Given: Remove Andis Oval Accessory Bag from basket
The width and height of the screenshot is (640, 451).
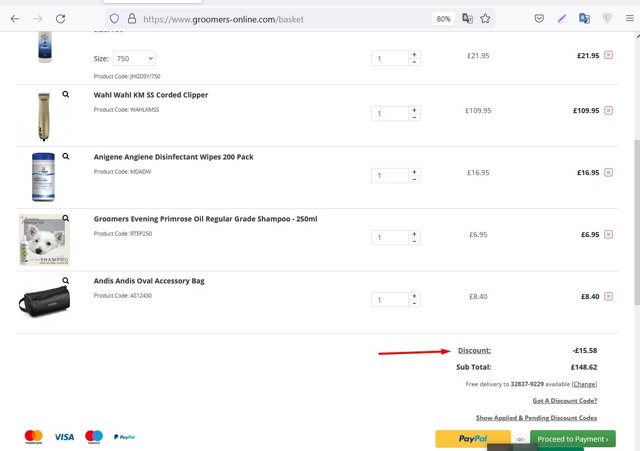Looking at the screenshot, I should pos(608,296).
